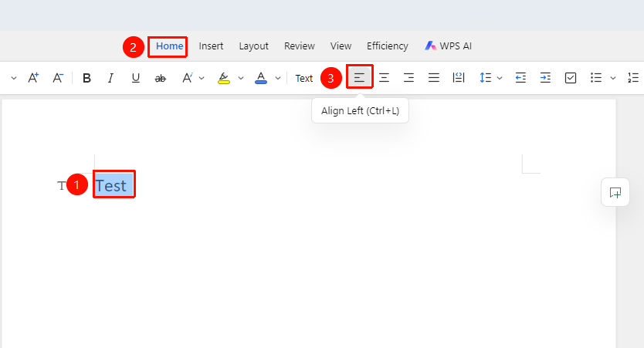644x348 pixels.
Task: Toggle bold formatting
Action: pyautogui.click(x=86, y=78)
